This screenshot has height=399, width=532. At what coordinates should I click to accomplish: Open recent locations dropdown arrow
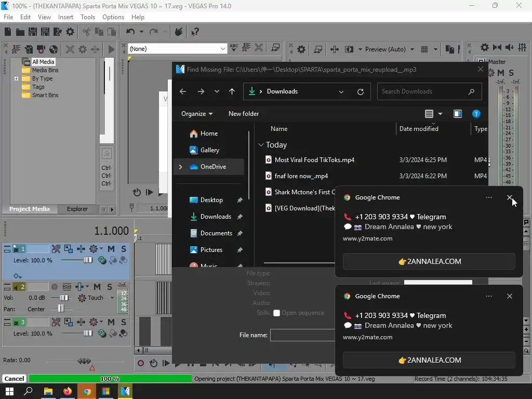217,91
